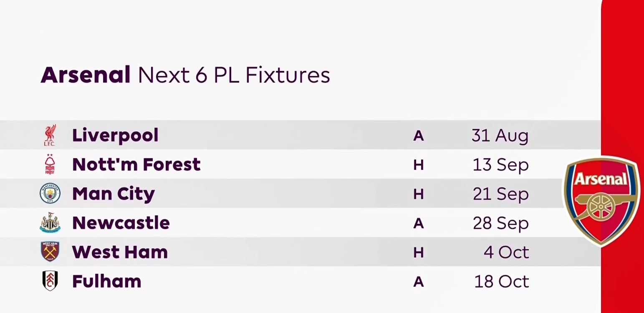Click the Man City club badge

tap(50, 194)
